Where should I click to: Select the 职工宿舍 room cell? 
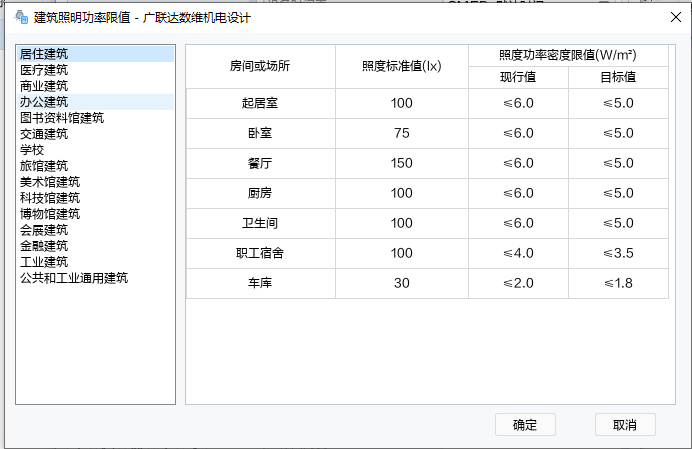coord(260,253)
